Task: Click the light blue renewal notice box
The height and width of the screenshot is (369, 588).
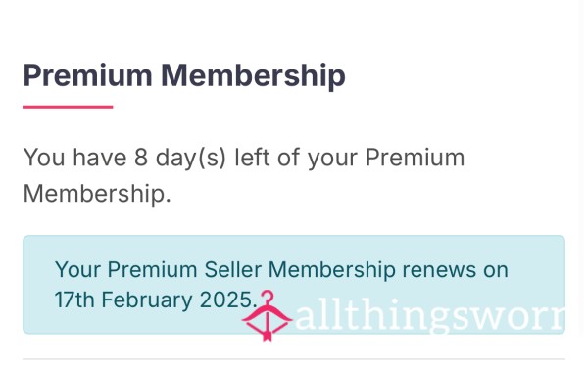Action: point(294,285)
